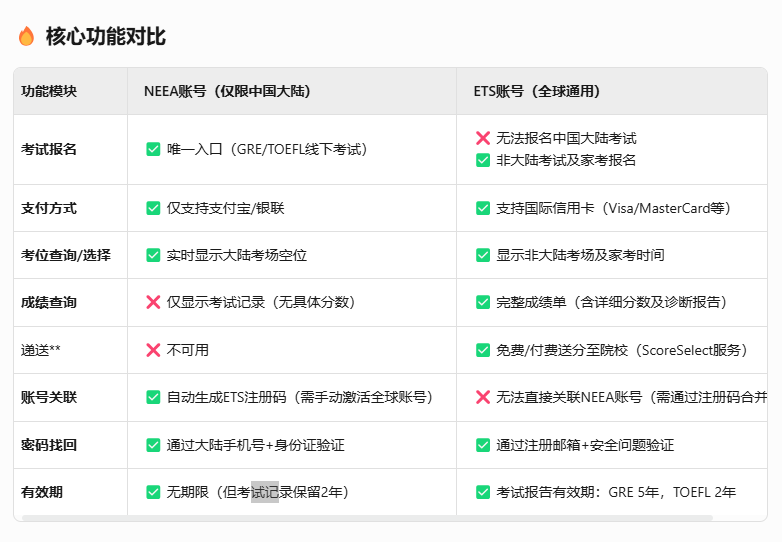Click the 考试报名 row label

[x=49, y=149]
